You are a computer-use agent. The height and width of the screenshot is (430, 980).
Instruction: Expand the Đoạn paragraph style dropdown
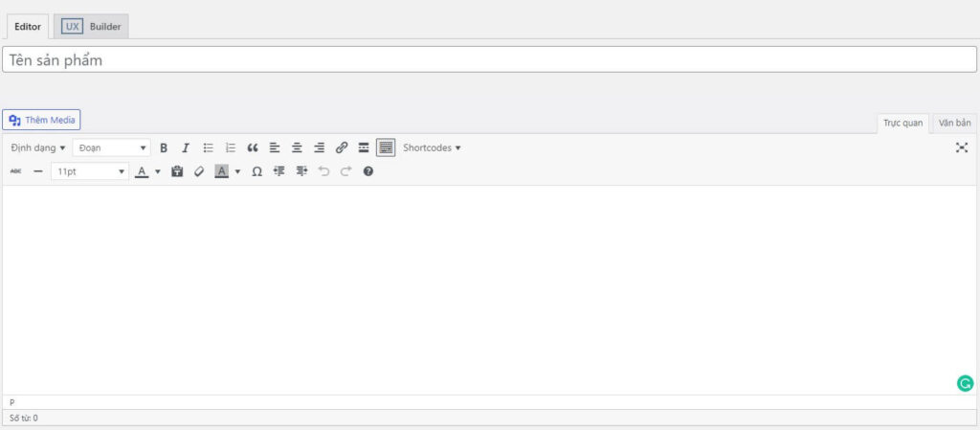click(x=111, y=148)
